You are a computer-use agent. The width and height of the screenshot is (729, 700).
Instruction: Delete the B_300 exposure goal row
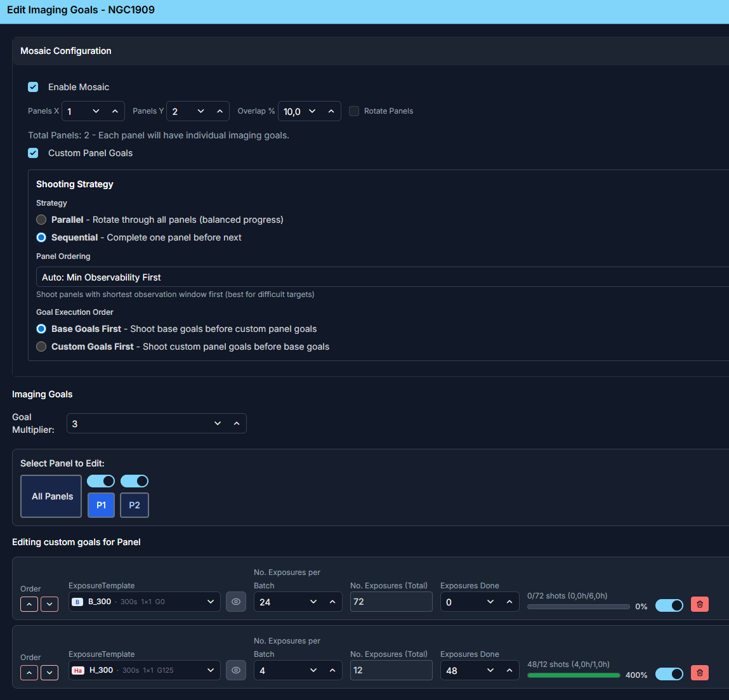click(699, 604)
